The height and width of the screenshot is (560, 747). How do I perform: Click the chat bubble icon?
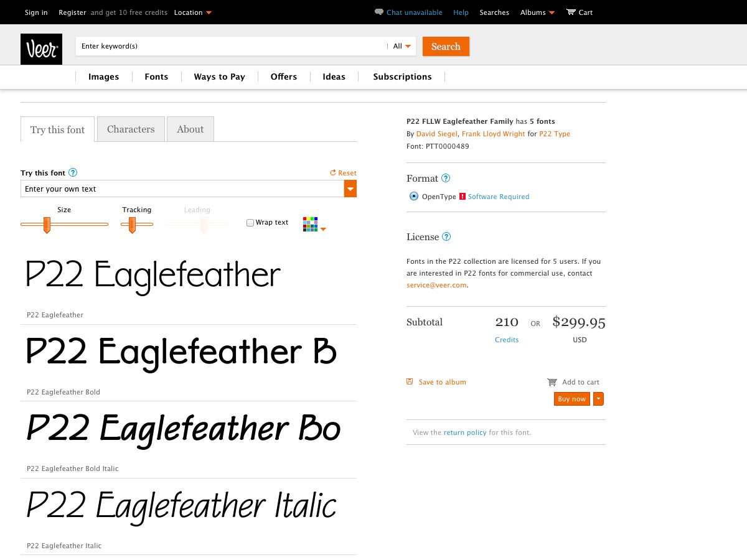[x=378, y=12]
